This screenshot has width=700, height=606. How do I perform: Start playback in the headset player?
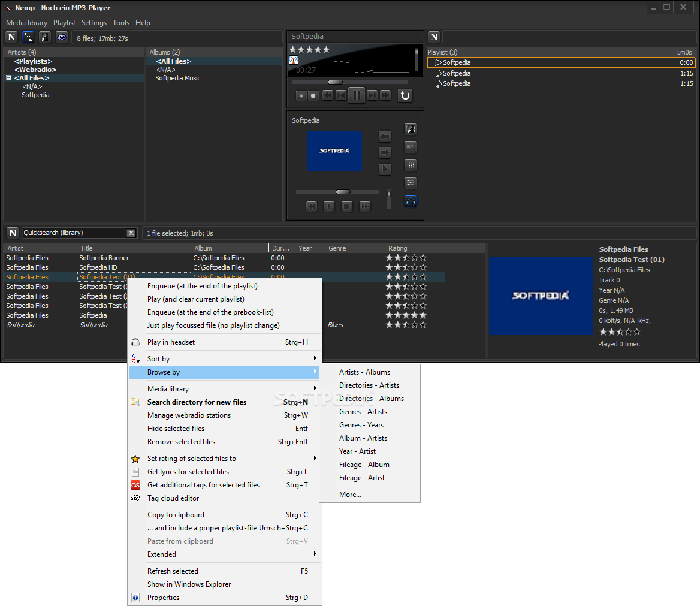329,206
